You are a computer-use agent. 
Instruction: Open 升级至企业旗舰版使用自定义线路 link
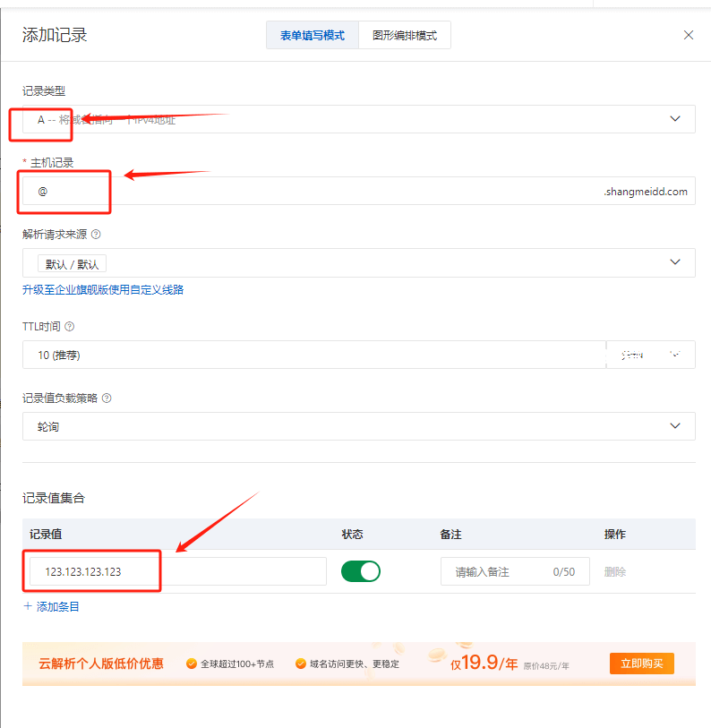[103, 290]
